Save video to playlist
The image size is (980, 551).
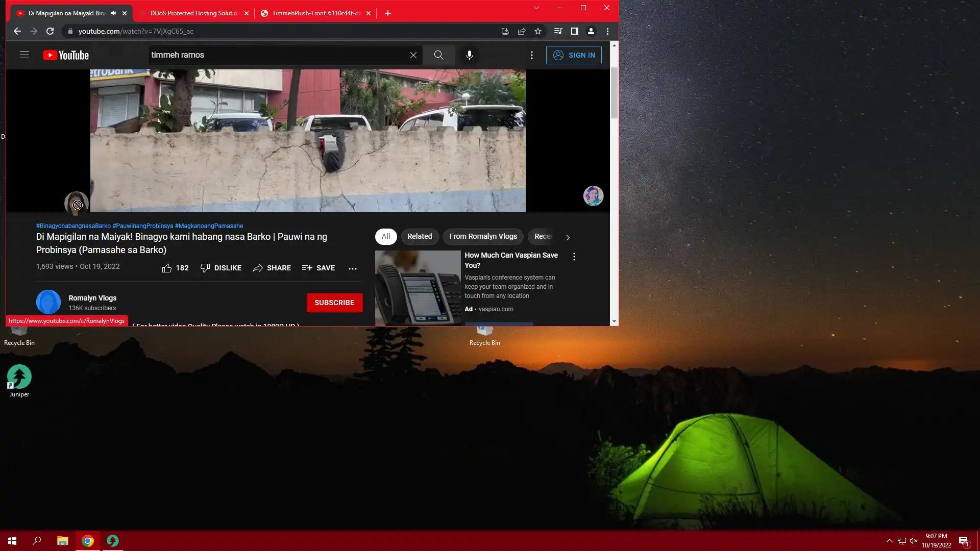318,268
